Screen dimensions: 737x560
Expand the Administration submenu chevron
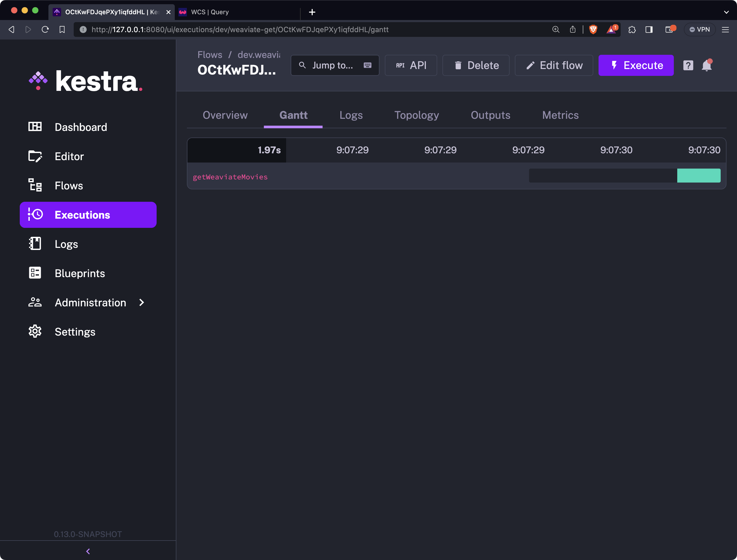(142, 302)
